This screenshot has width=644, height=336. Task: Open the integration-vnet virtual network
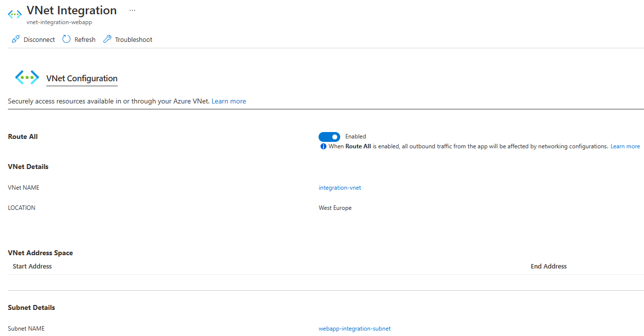tap(340, 187)
